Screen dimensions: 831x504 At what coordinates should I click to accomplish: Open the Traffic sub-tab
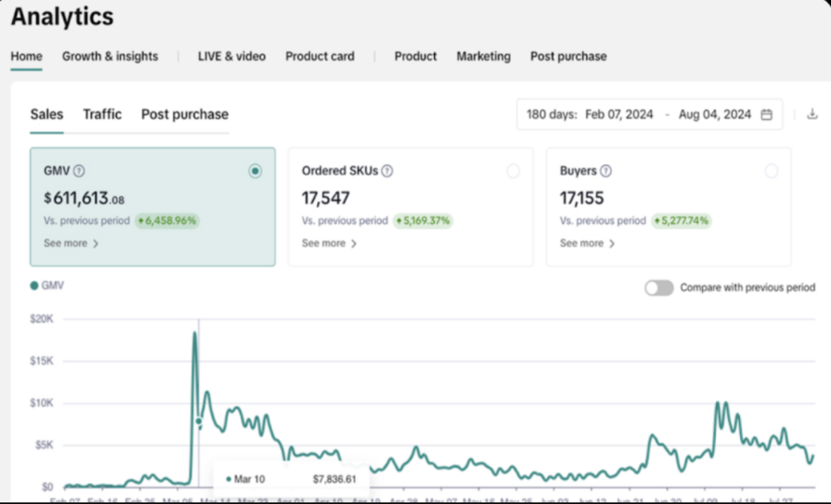pyautogui.click(x=102, y=114)
